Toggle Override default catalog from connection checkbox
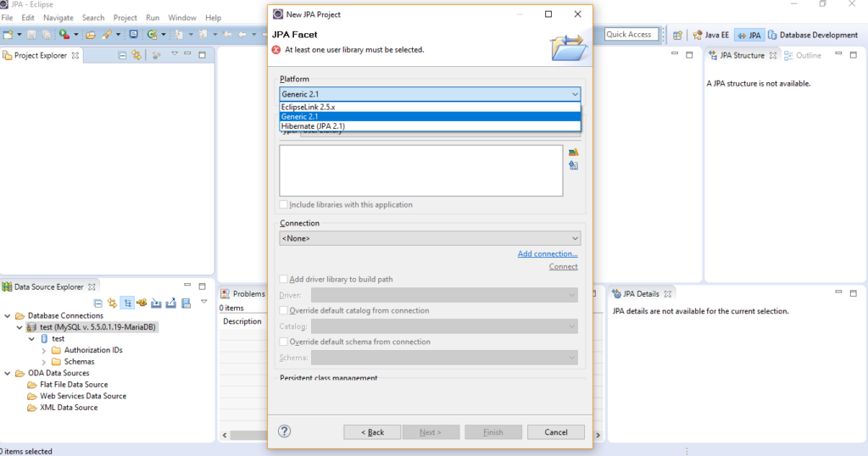 pos(284,311)
